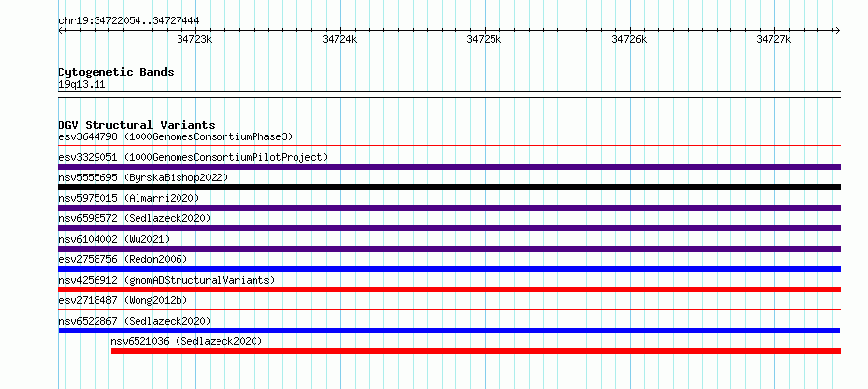868x389 pixels.
Task: Click nsv6598572 Sedlazeck2020 label
Action: coord(135,218)
